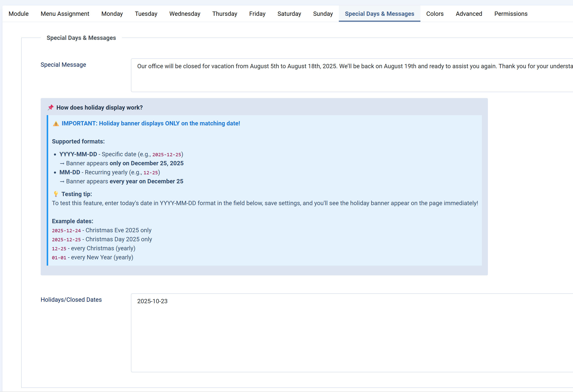Click the pushpin icon beside holiday heading
Image resolution: width=573 pixels, height=392 pixels.
coord(51,107)
